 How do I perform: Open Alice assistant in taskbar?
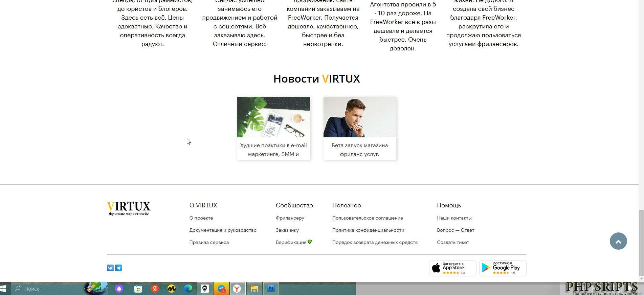coord(119,289)
